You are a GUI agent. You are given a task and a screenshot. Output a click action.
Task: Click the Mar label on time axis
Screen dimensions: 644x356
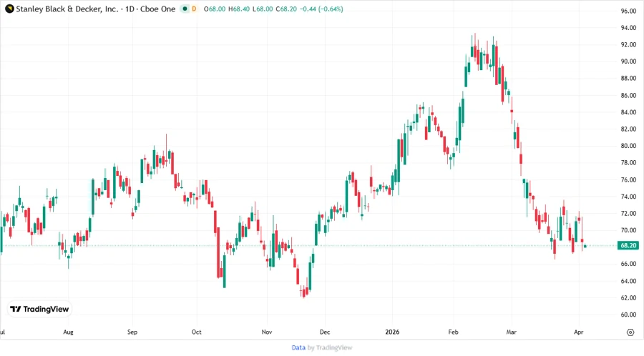point(512,332)
